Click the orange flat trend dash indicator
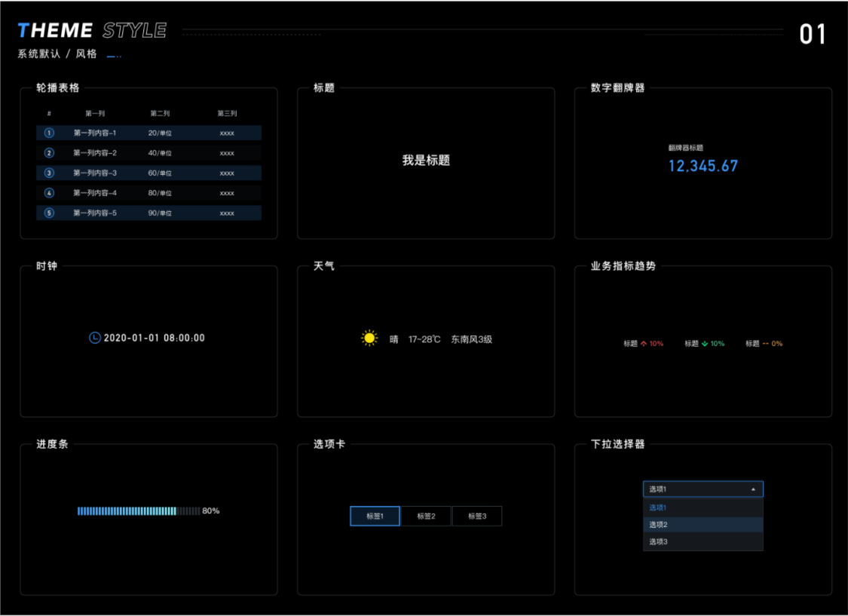The height and width of the screenshot is (616, 848). (766, 344)
